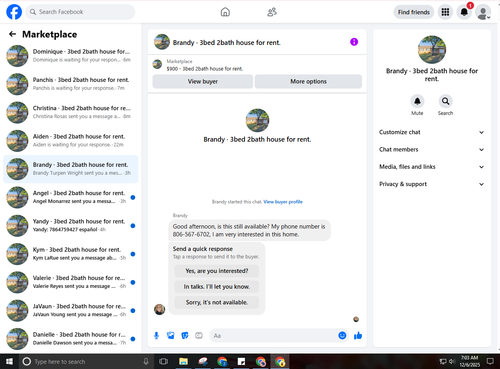
Task: Open Christina's rental chat
Action: pyautogui.click(x=71, y=112)
